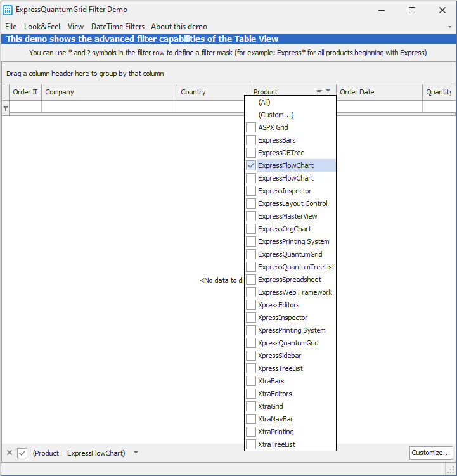This screenshot has width=457, height=476.
Task: Open the Look&Feel menu
Action: tap(42, 27)
